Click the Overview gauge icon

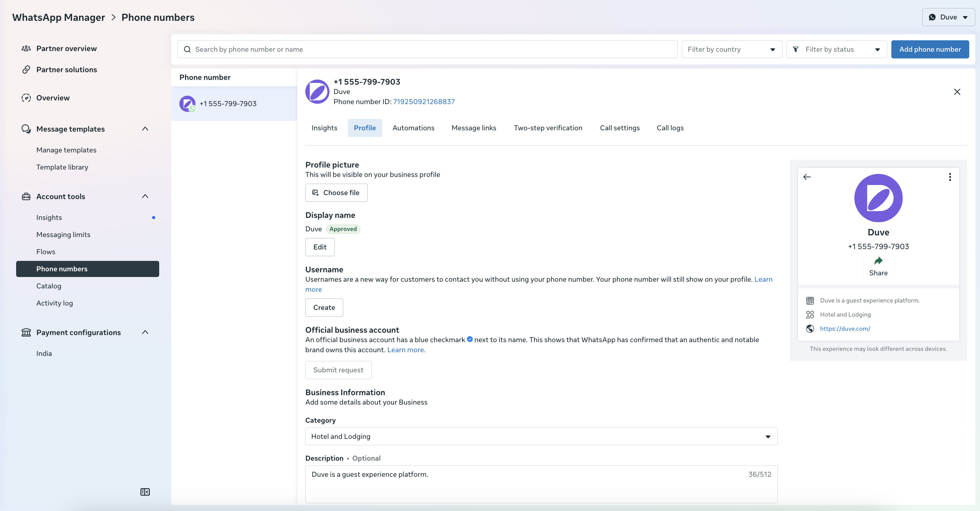pos(26,98)
